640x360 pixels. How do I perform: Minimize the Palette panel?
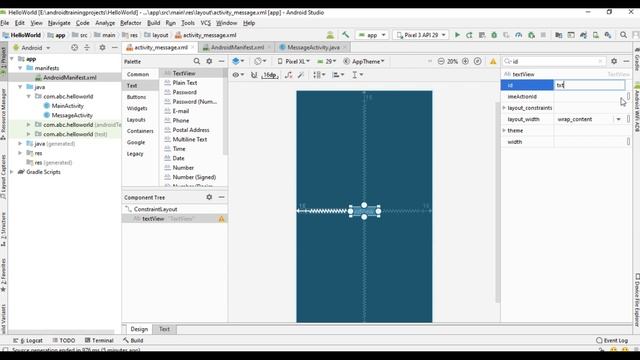pos(221,61)
